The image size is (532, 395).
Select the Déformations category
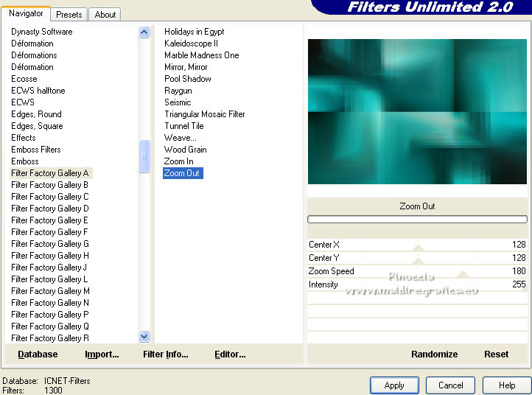[x=34, y=55]
